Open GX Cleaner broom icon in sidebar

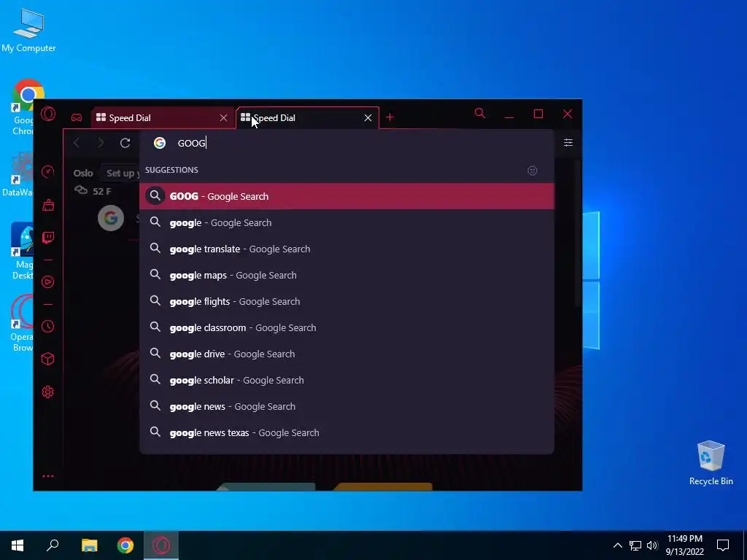click(x=48, y=205)
